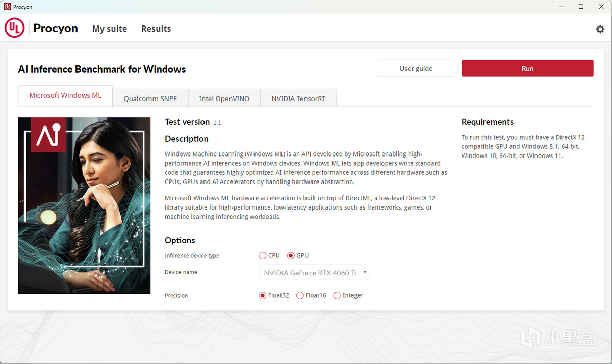The height and width of the screenshot is (364, 612).
Task: Switch to the NVIDIA TensorRT tab
Action: [298, 98]
